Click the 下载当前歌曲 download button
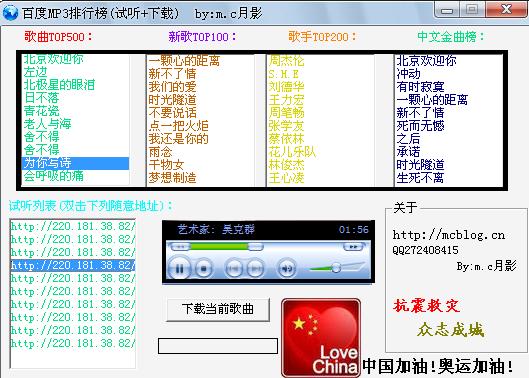The image size is (529, 378). pos(218,309)
